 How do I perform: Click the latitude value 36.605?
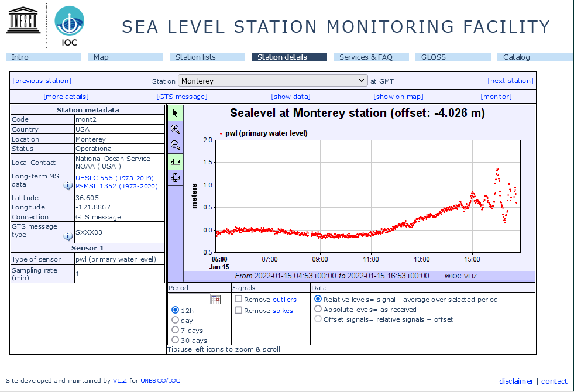click(x=87, y=198)
